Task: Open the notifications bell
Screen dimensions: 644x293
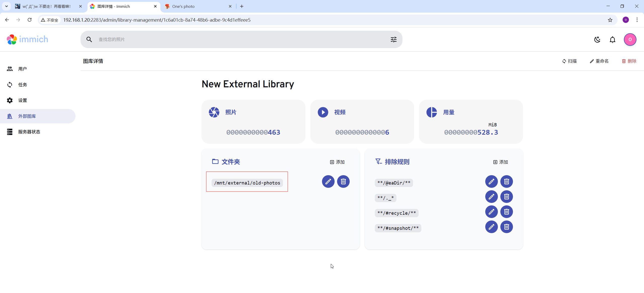Action: pos(613,40)
